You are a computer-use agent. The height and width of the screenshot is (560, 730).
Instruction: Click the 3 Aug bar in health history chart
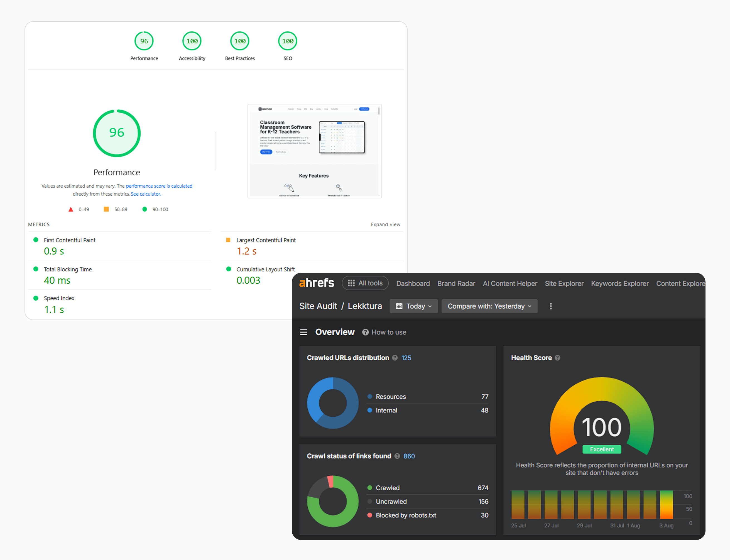point(666,504)
